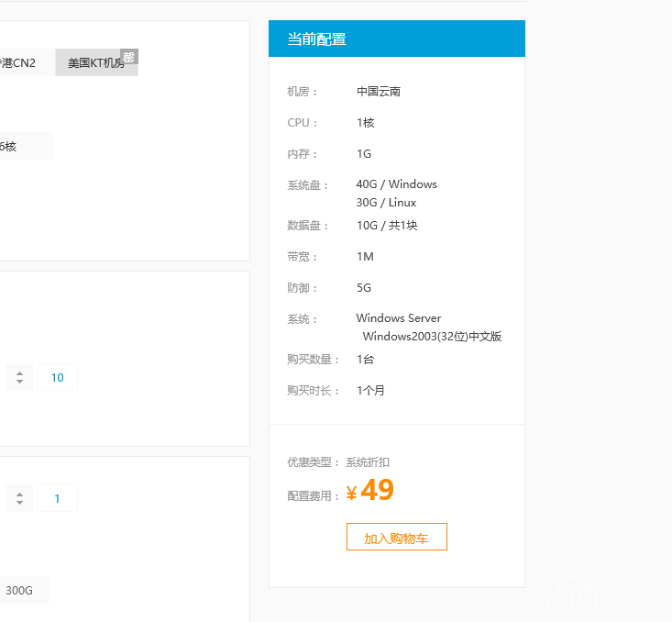Image resolution: width=672 pixels, height=622 pixels.
Task: Focus the input field showing 10
Action: point(58,377)
